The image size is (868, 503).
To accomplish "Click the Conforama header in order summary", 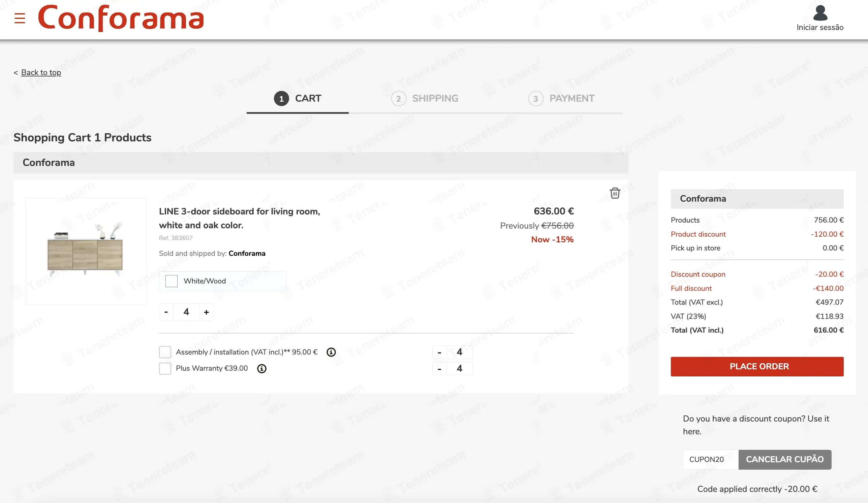I will point(757,199).
